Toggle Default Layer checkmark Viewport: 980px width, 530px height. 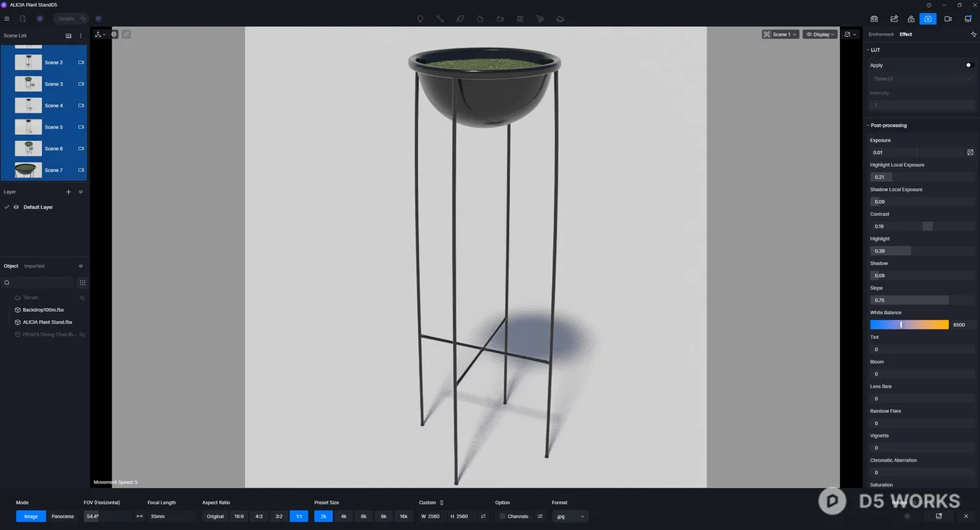tap(7, 207)
